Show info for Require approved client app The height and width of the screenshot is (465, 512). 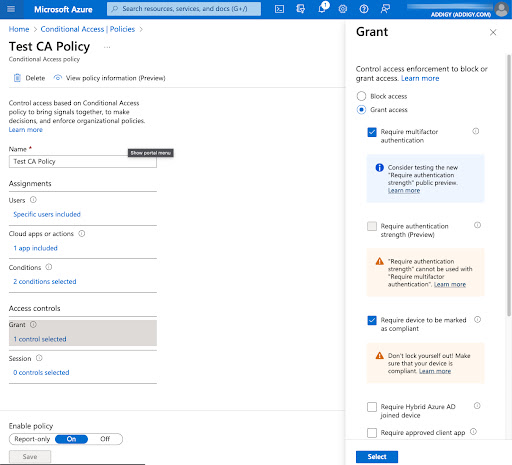(473, 432)
